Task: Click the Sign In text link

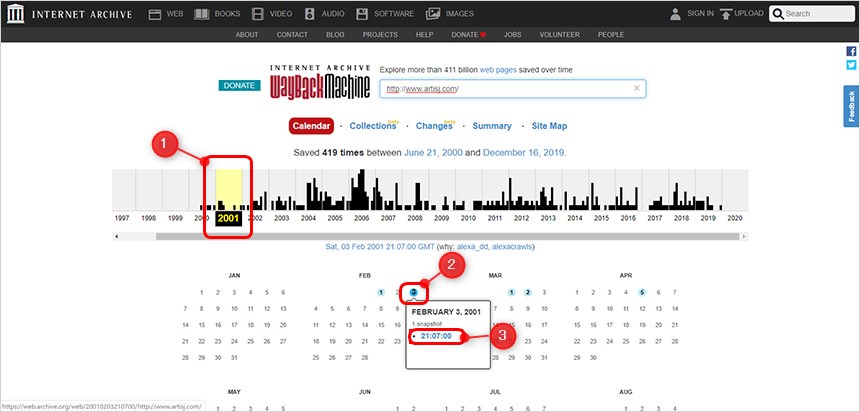Action: (700, 14)
